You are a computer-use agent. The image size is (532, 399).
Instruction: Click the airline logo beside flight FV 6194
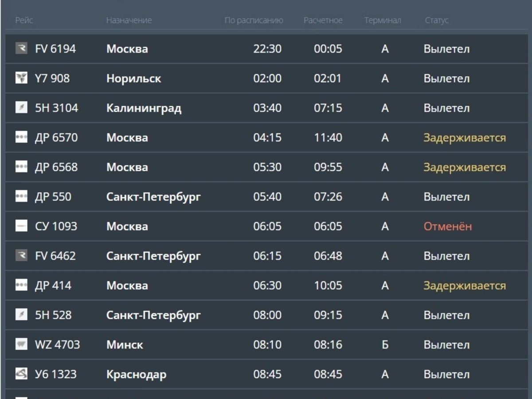[x=21, y=49]
